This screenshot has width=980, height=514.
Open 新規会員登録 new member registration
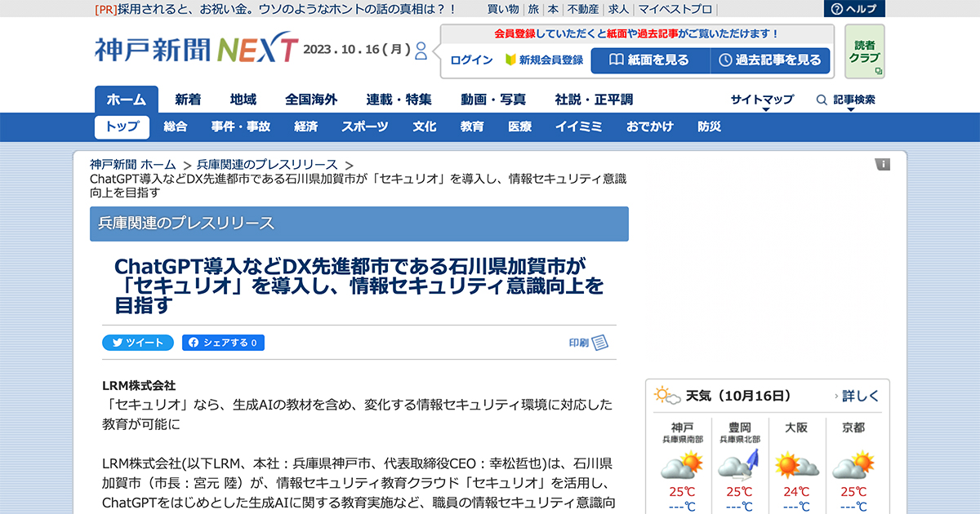544,60
